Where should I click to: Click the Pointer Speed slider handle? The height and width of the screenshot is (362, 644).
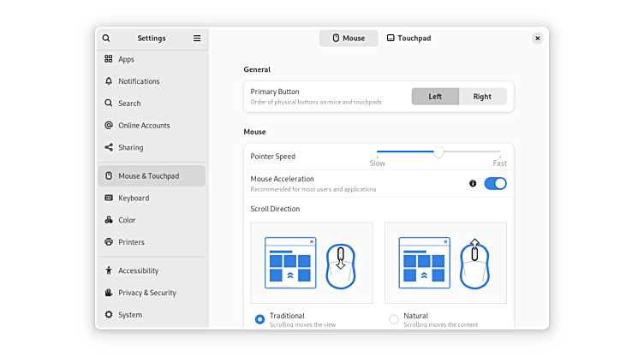pyautogui.click(x=438, y=152)
